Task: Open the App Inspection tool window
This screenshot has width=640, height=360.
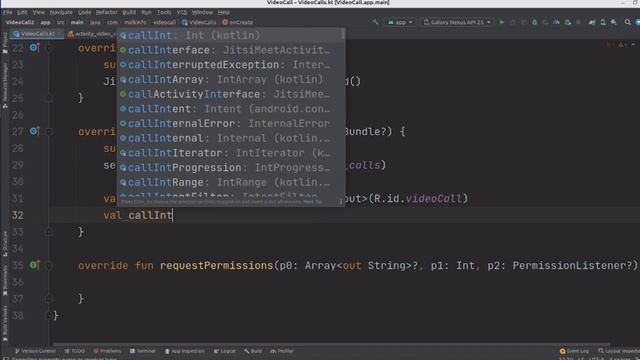Action: [184, 351]
